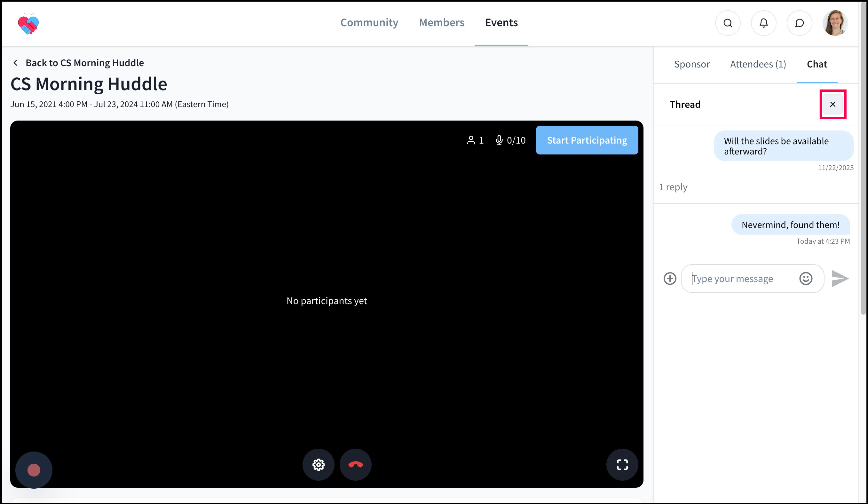Open the Members menu item
Image resolution: width=868 pixels, height=504 pixels.
coord(442,23)
